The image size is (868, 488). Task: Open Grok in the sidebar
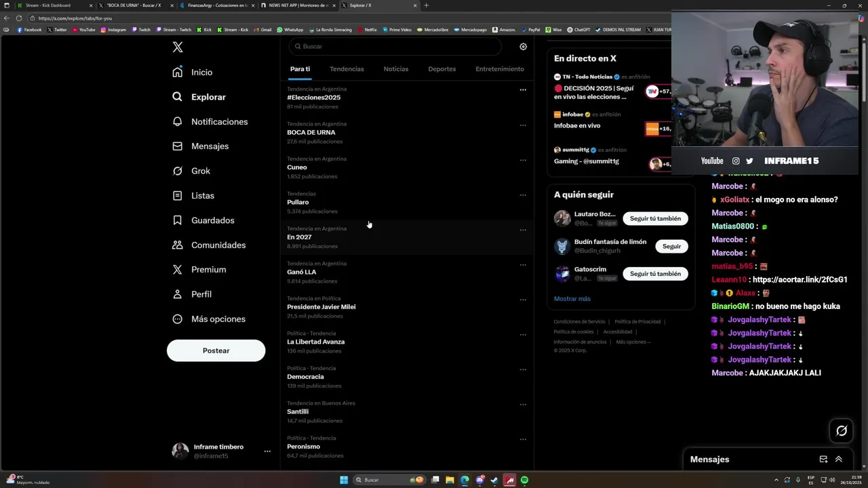(191, 171)
